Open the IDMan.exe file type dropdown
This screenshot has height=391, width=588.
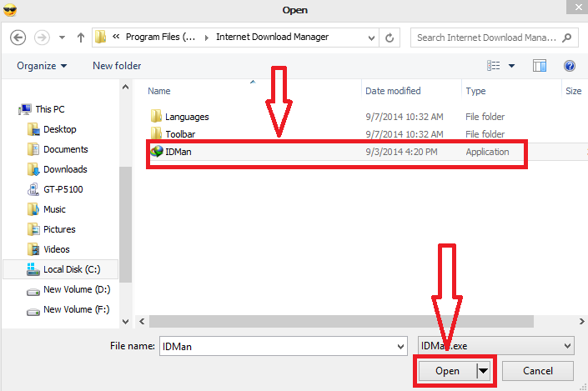[x=495, y=346]
